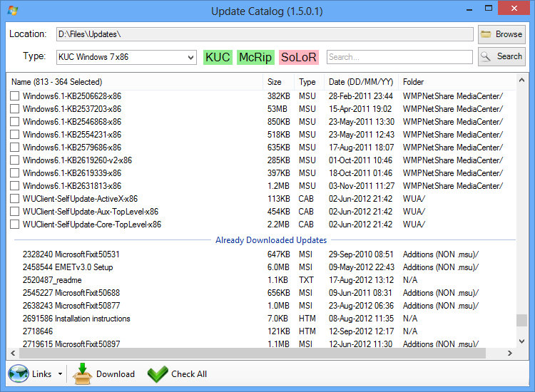Click the Download button label
The height and width of the screenshot is (392, 535).
click(116, 374)
